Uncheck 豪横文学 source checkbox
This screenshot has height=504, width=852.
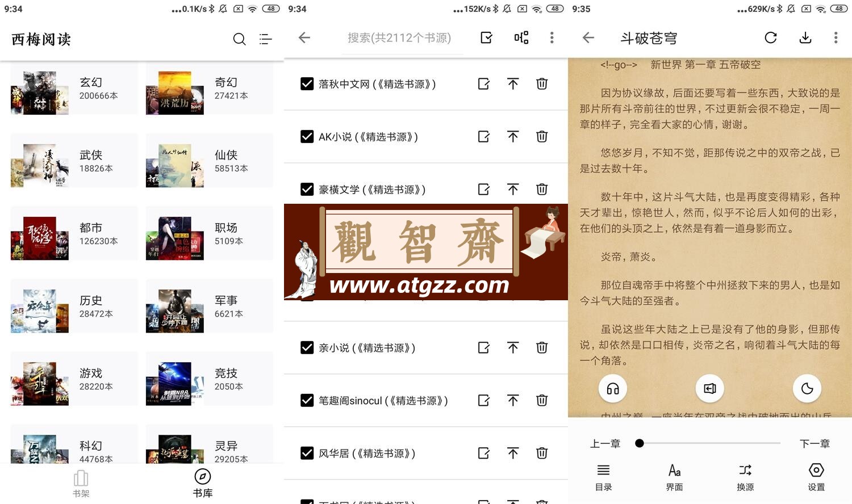(307, 190)
